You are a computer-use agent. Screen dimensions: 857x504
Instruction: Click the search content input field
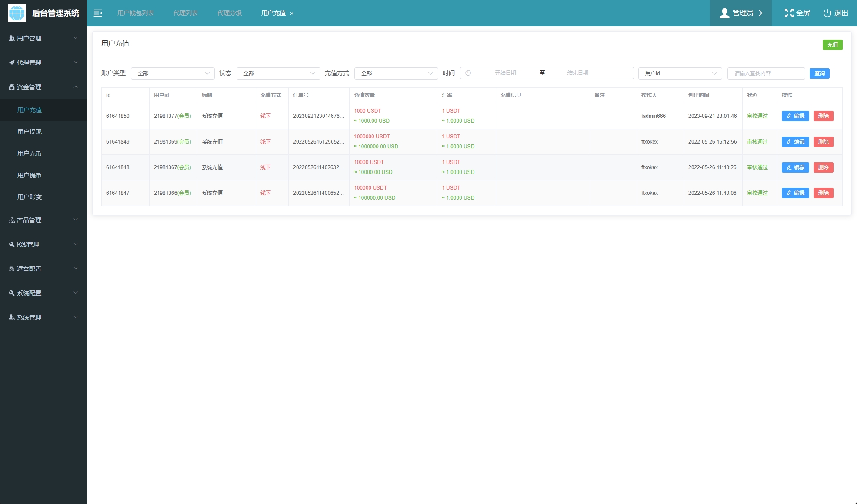click(x=766, y=73)
